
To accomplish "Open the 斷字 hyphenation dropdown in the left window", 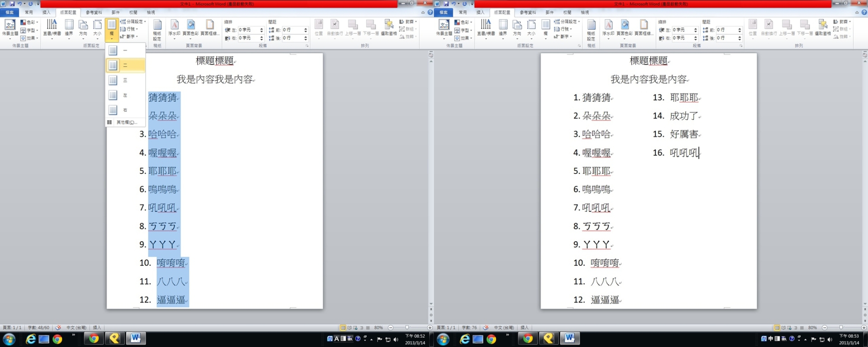I will (x=129, y=37).
